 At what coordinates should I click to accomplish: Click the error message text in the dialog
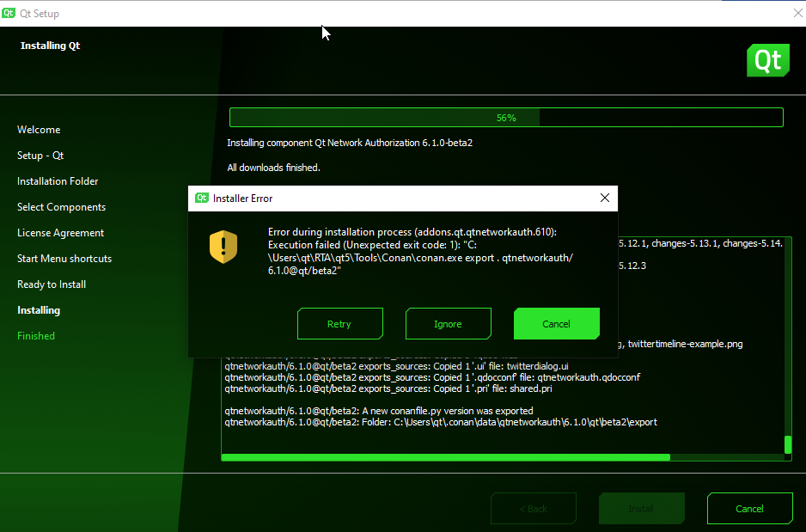tap(420, 251)
